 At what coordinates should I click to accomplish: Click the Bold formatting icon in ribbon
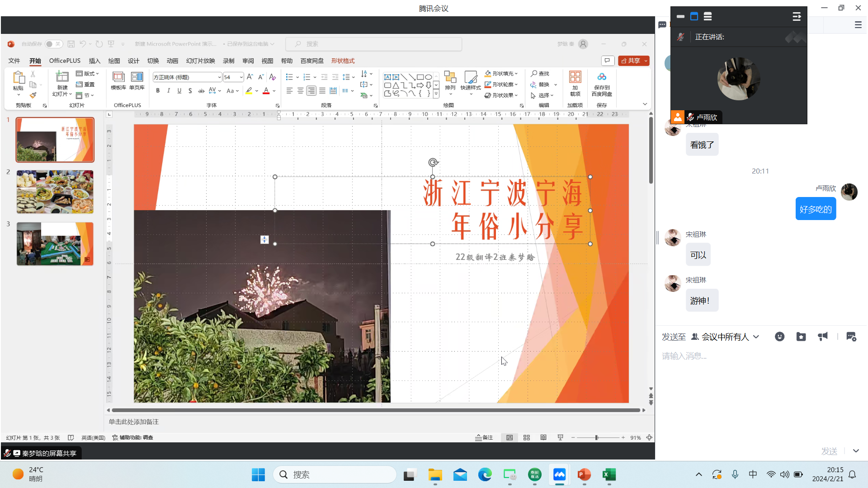pos(158,91)
